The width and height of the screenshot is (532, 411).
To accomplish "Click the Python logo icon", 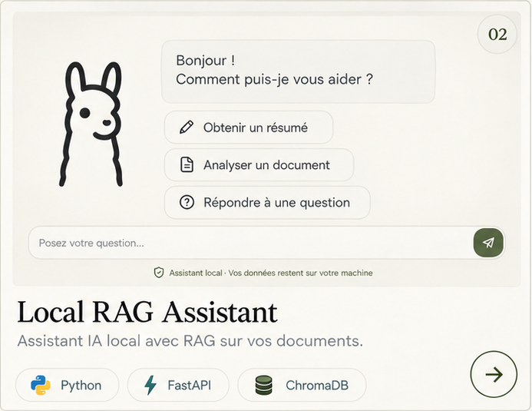I will click(41, 385).
